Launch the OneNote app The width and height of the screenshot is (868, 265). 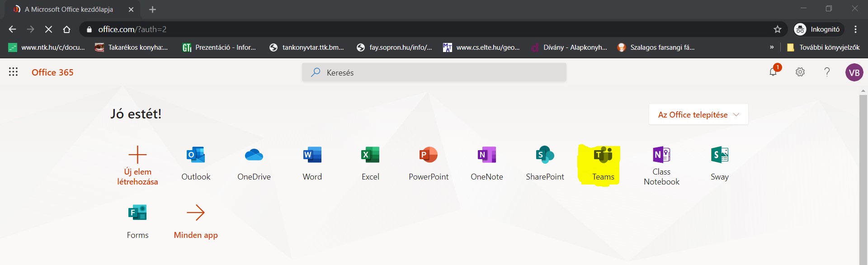487,163
